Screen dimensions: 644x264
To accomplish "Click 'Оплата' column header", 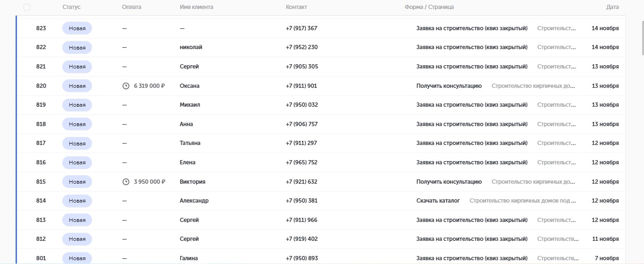I will coord(131,7).
